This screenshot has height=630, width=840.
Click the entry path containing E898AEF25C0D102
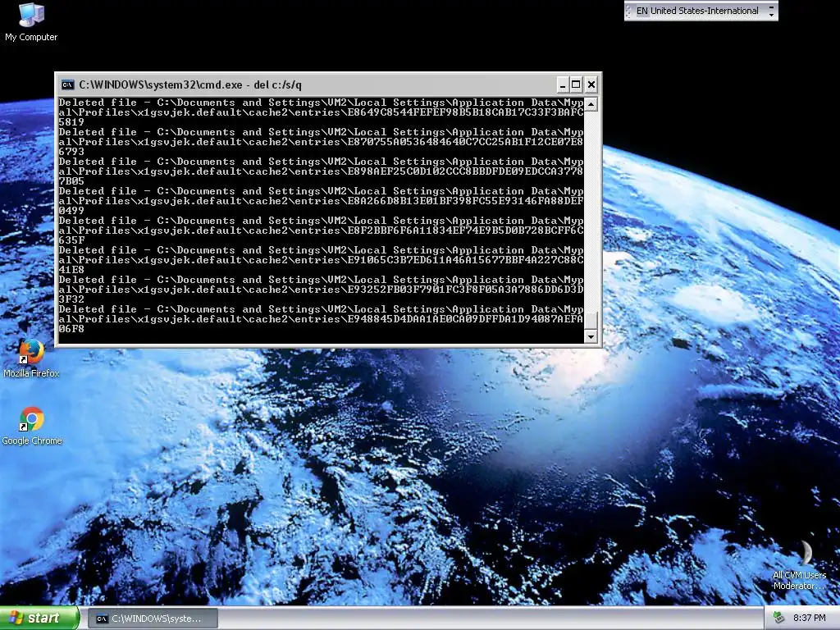coord(321,171)
